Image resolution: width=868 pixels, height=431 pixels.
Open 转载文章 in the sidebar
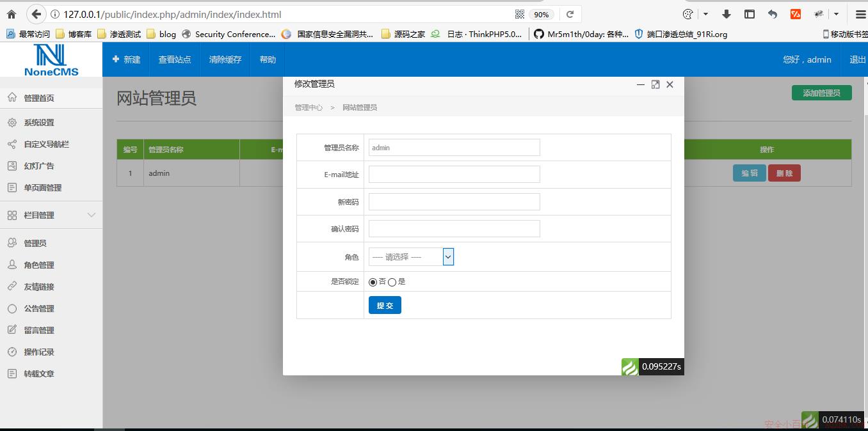(51, 373)
